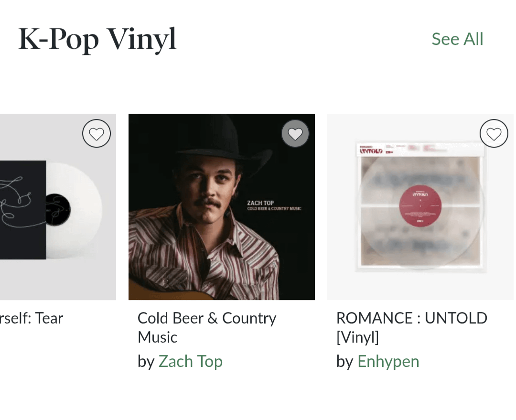The image size is (516, 420).
Task: Click the black center label of the Tear record
Action: [x=59, y=209]
